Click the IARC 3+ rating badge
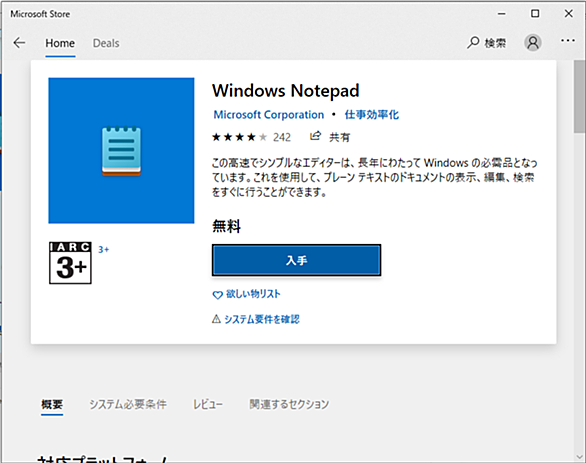Viewport: 586px width, 463px height. tap(70, 263)
